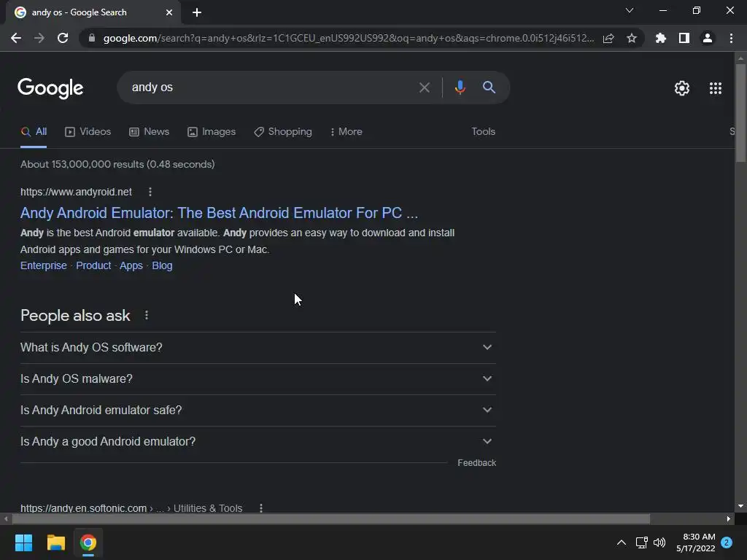Expand 'Is Andy a good Android emulator?'
Screen dimensions: 747x560
pos(258,442)
